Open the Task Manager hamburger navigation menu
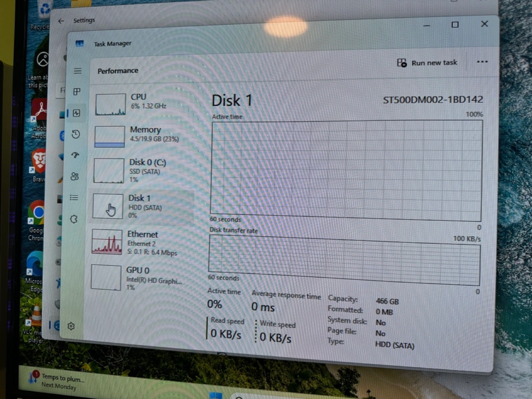Image resolution: width=532 pixels, height=399 pixels. (x=78, y=70)
